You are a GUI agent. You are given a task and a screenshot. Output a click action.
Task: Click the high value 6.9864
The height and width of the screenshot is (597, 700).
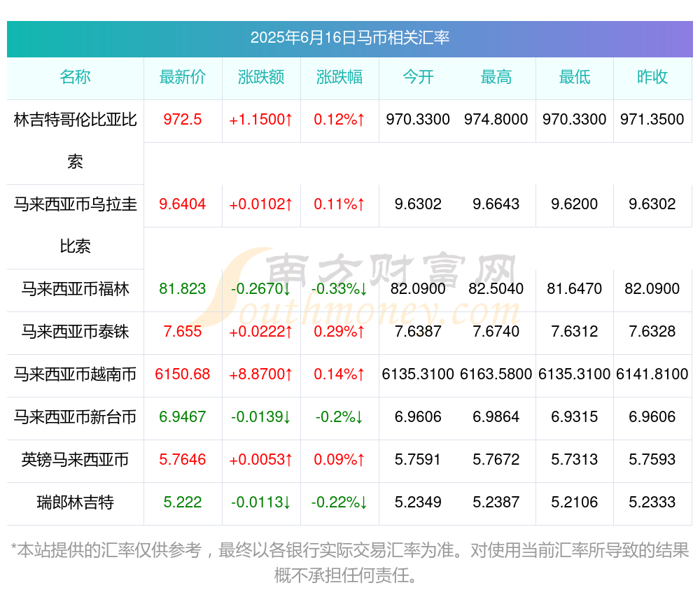[x=496, y=417]
